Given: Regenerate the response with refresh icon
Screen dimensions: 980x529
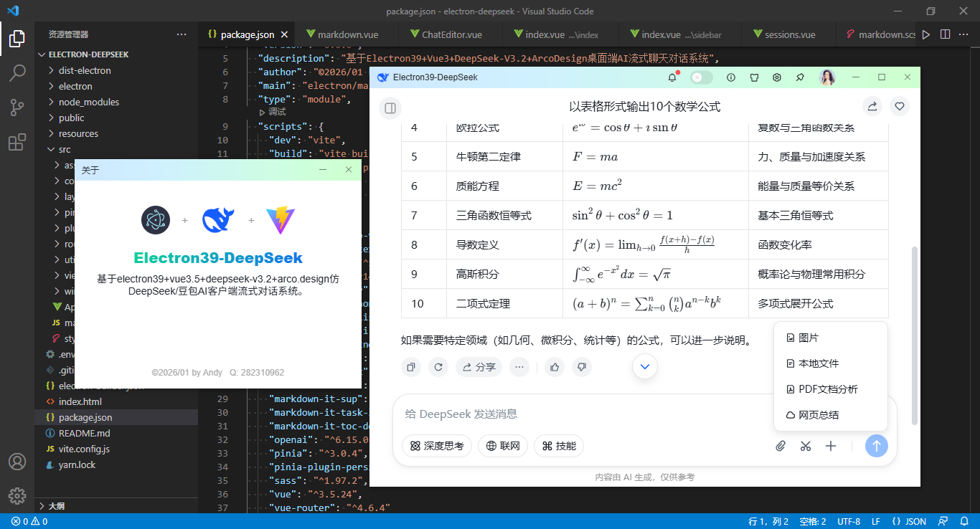Looking at the screenshot, I should [x=436, y=366].
